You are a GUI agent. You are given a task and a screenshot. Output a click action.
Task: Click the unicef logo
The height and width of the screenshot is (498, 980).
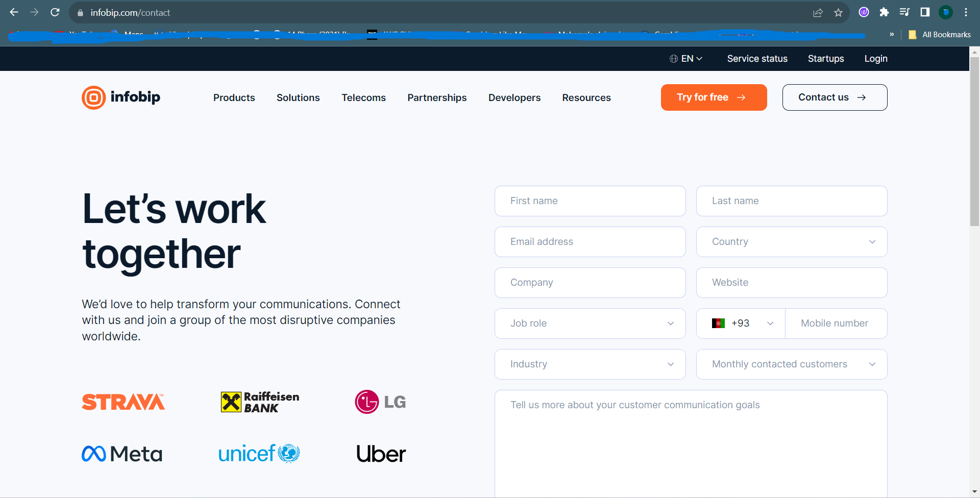point(259,453)
